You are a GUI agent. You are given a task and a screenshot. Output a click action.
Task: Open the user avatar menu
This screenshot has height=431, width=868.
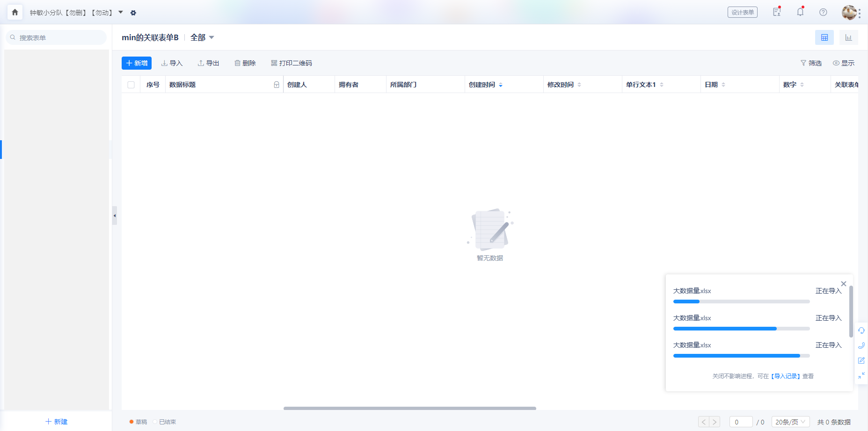click(849, 13)
